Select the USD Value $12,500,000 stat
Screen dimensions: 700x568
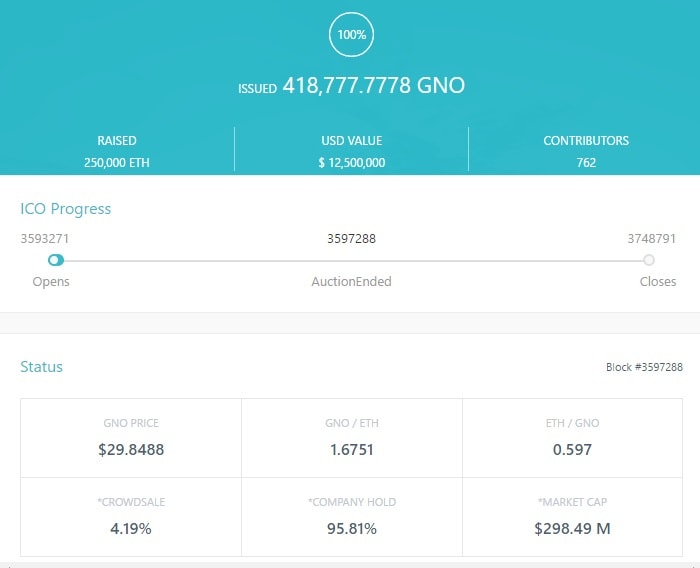coord(351,151)
